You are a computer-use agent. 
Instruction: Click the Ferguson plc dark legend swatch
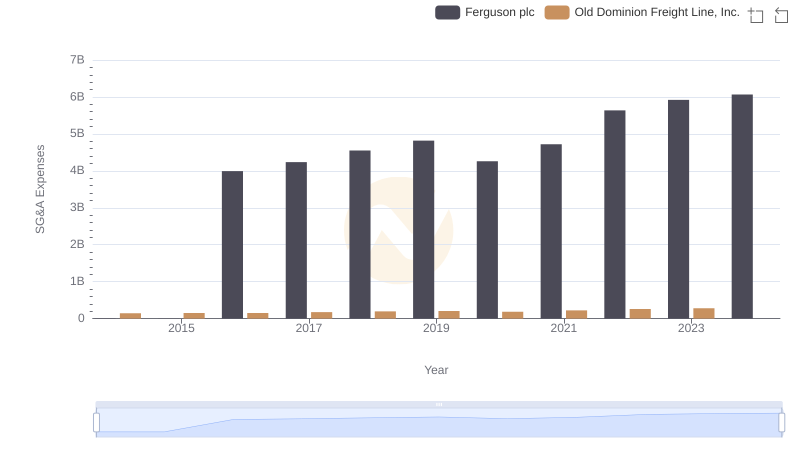[447, 12]
